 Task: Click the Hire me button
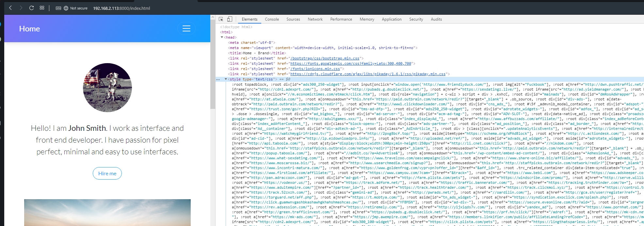pos(107,173)
